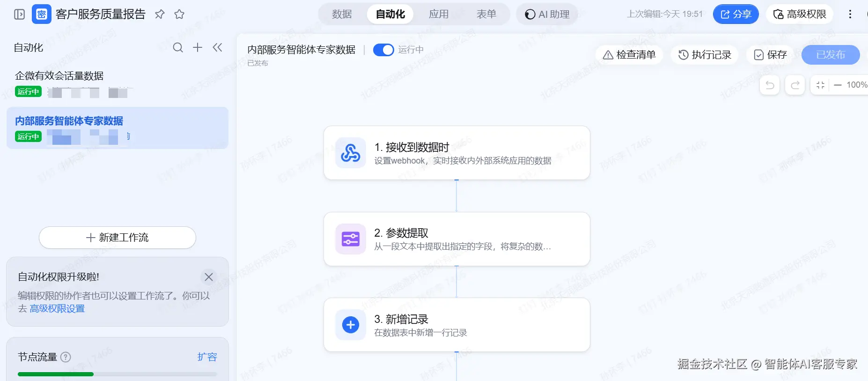Click the 100% zoom level value
The width and height of the screenshot is (868, 381).
[x=857, y=85]
